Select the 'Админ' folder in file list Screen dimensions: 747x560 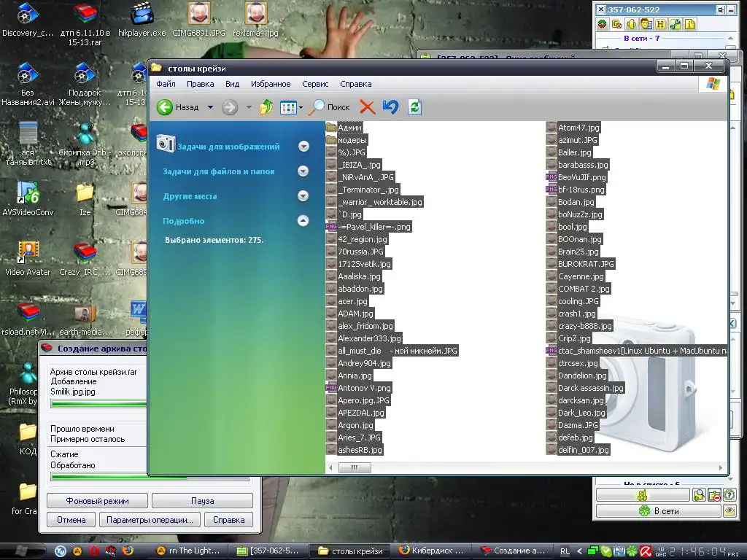tap(349, 128)
